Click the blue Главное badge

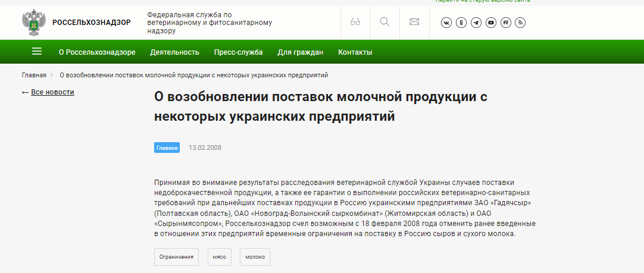point(167,148)
